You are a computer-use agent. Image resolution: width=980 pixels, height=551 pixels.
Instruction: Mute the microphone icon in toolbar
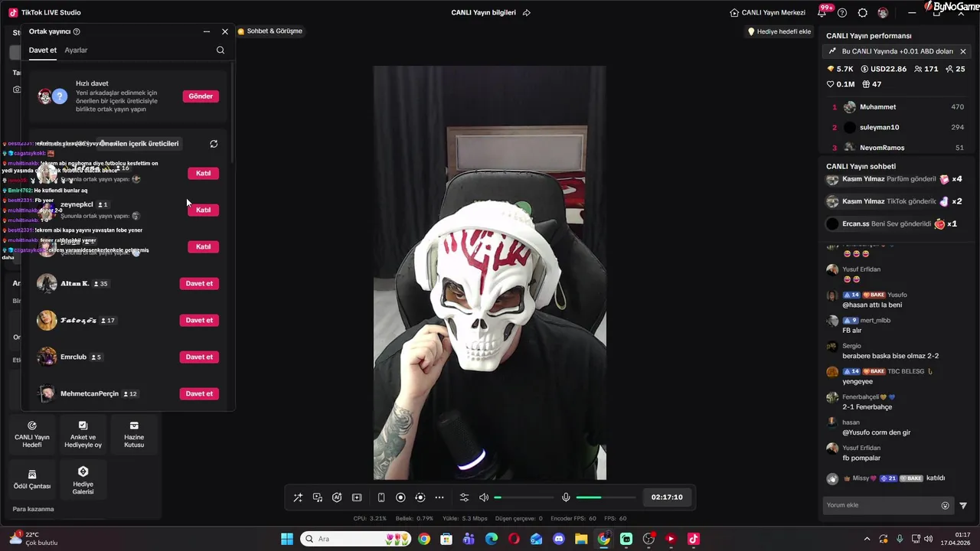pos(566,497)
